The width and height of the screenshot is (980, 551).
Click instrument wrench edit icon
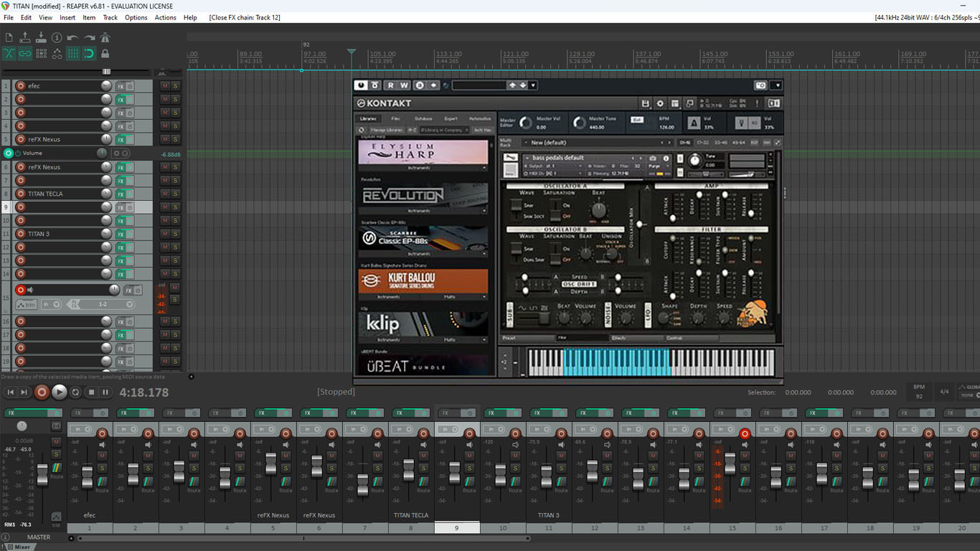tap(510, 158)
